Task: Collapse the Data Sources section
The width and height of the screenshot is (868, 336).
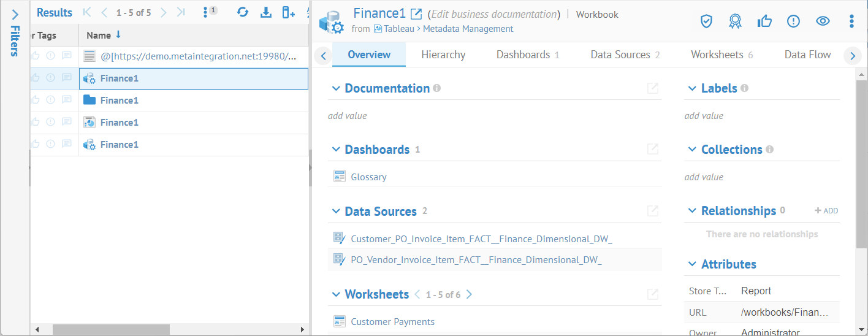Action: pos(335,212)
